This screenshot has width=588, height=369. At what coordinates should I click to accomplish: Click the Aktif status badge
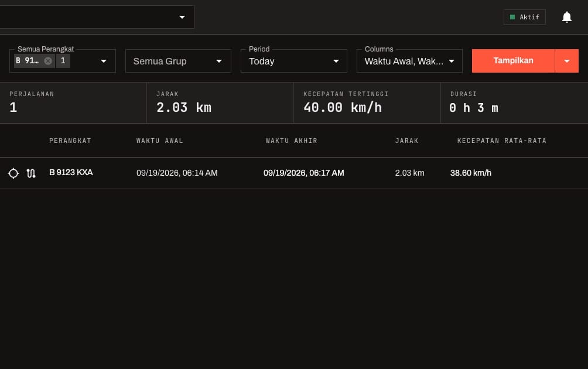[524, 17]
